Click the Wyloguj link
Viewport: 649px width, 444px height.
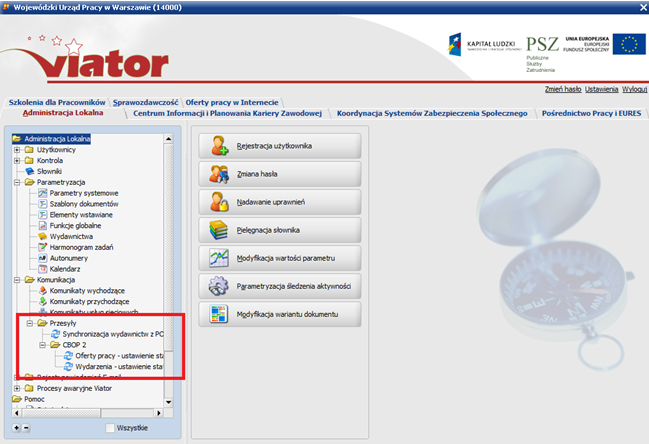point(635,89)
